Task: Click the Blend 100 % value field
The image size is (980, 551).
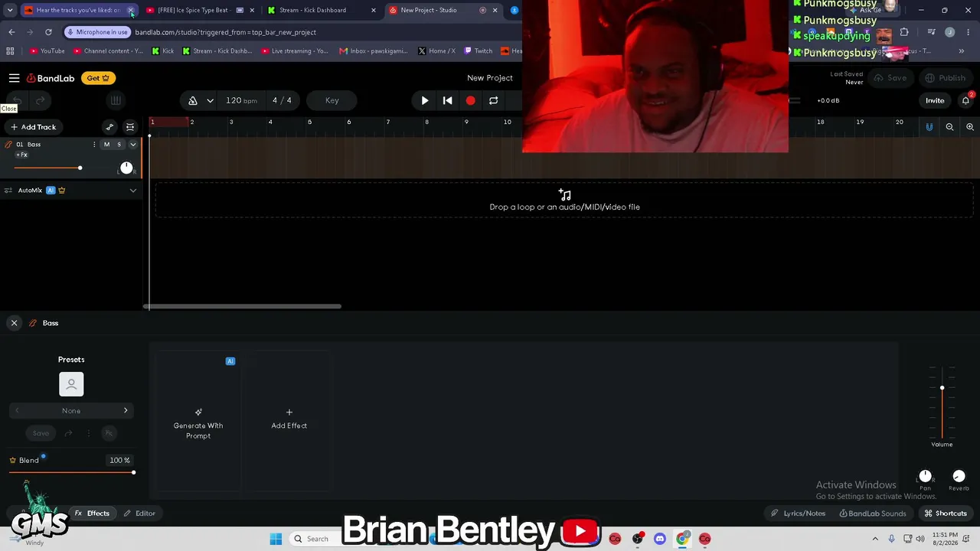Action: pos(119,460)
